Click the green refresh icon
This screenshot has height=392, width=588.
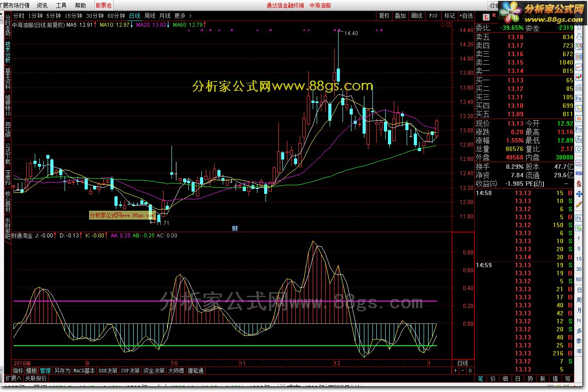coord(579,228)
